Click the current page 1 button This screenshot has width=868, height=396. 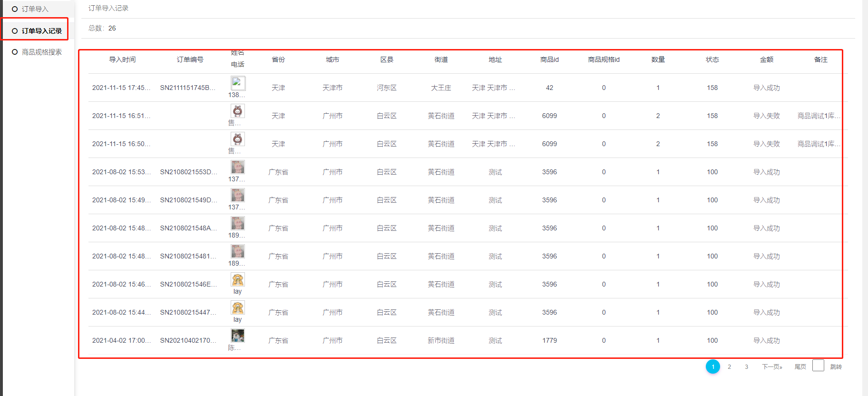(712, 366)
